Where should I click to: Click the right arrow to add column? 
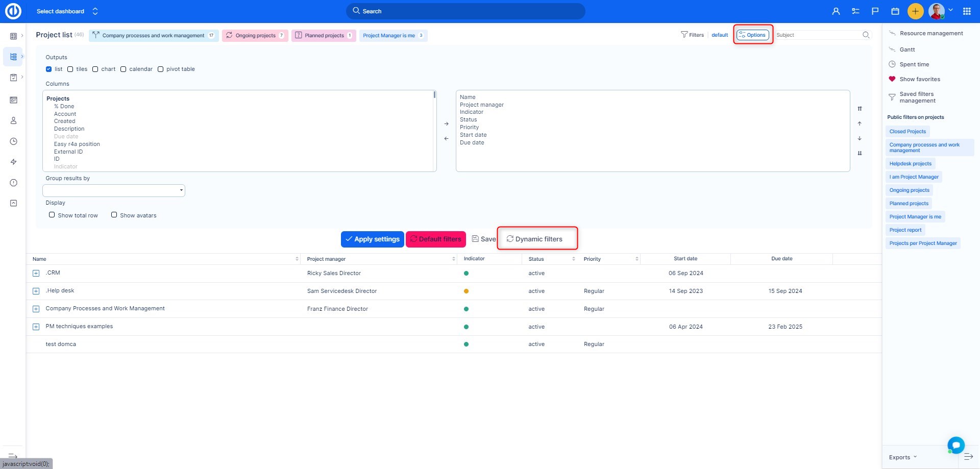[446, 124]
